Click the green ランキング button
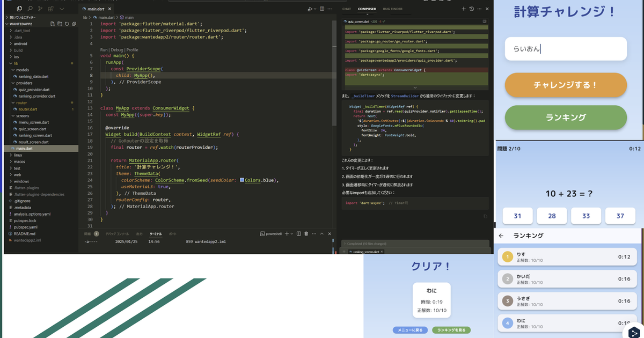 pos(566,117)
